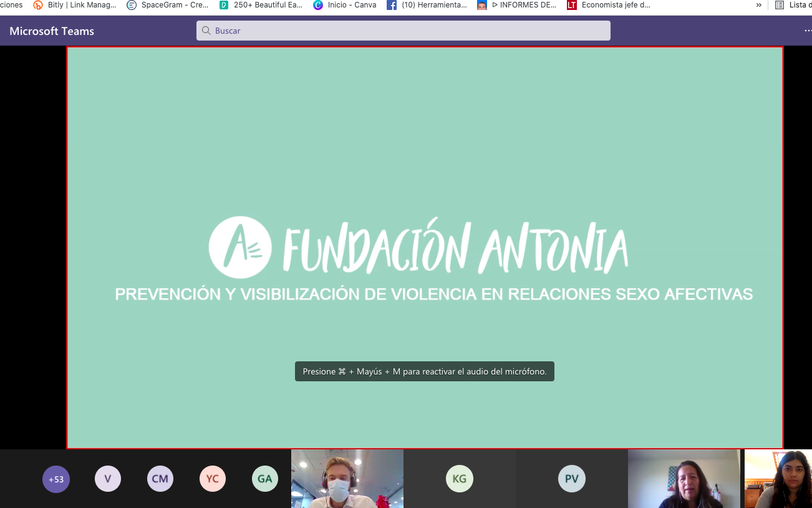
Task: Click the microphone unmute shortcut tooltip
Action: (425, 371)
